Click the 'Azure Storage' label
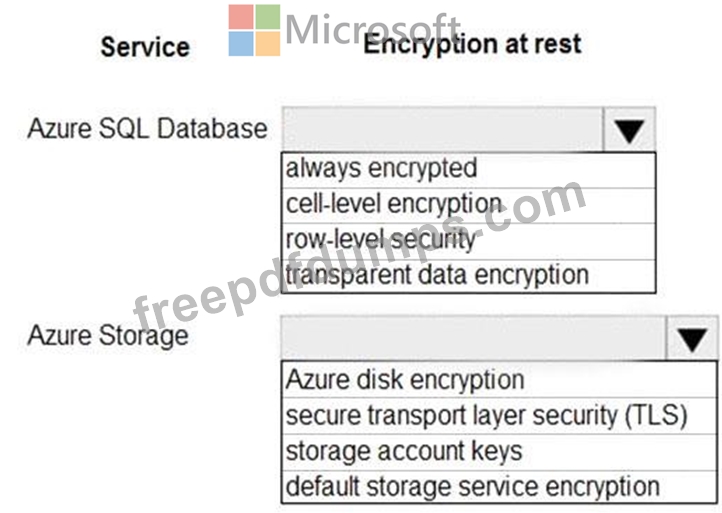 click(x=108, y=336)
